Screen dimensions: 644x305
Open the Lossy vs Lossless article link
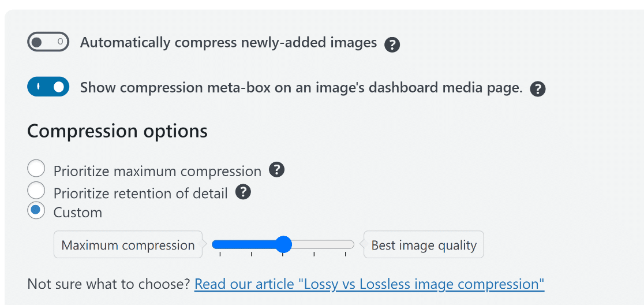pos(369,284)
